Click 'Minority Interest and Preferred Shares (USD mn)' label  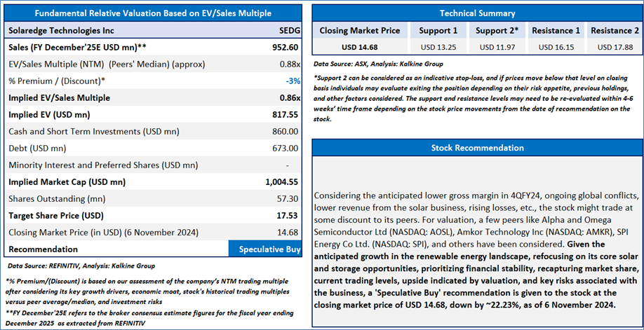[x=104, y=165]
